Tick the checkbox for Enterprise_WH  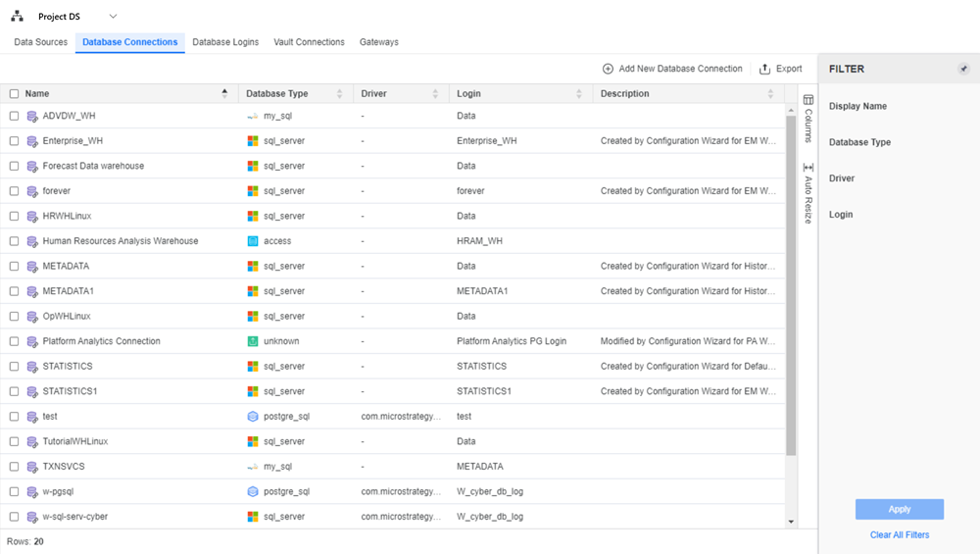click(x=14, y=141)
